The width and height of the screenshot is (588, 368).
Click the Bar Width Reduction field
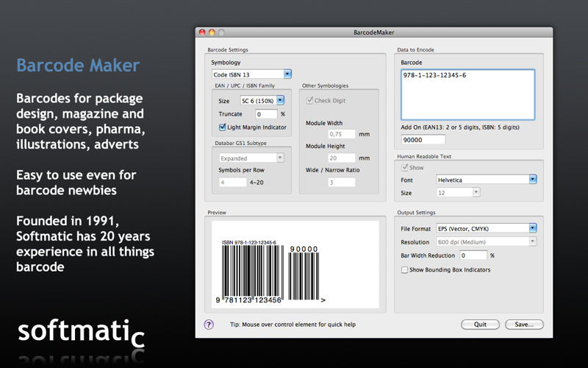(473, 255)
